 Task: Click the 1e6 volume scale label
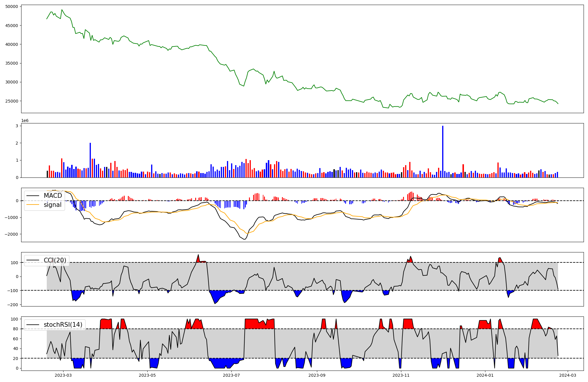click(25, 120)
